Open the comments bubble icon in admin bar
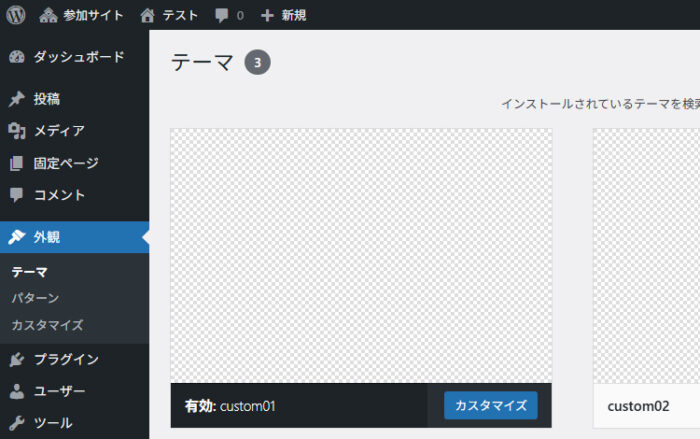 click(221, 16)
